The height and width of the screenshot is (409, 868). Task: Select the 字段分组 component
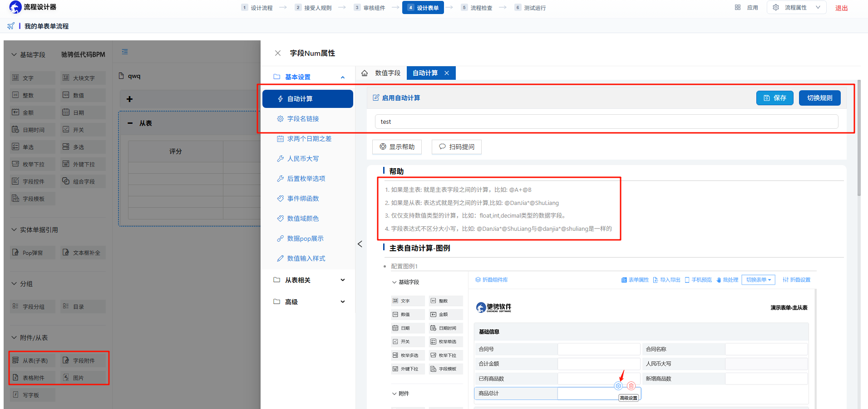(x=33, y=307)
